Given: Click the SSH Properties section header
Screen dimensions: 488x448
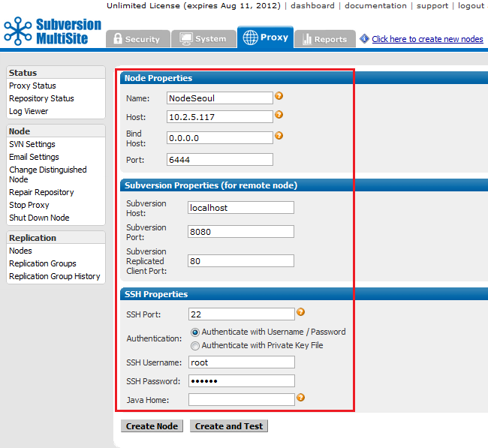Looking at the screenshot, I should pyautogui.click(x=304, y=294).
